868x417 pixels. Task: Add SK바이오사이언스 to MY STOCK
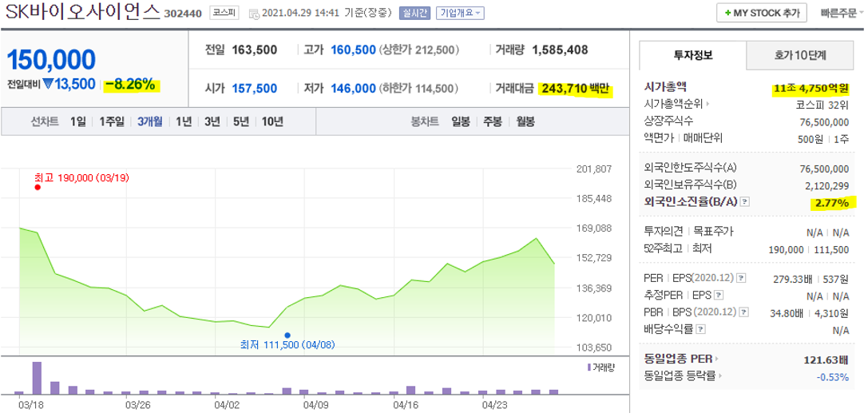point(761,14)
